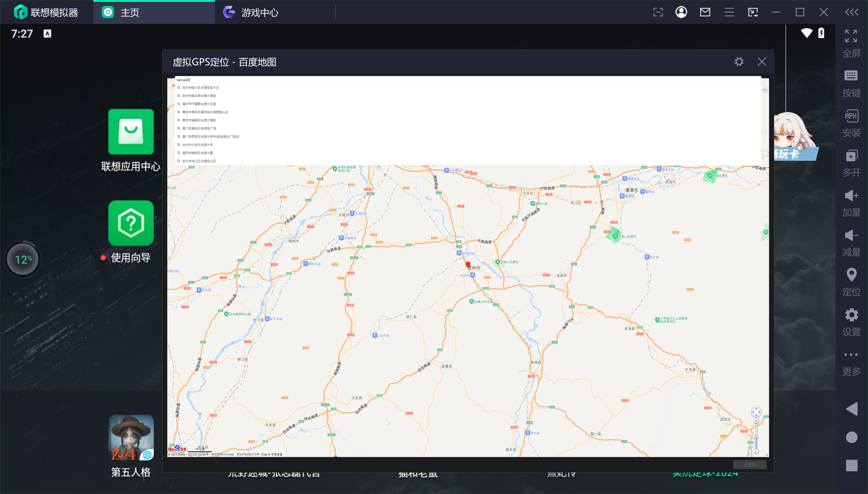
Task: Click the red location pin at 抚州市
Action: click(x=468, y=265)
